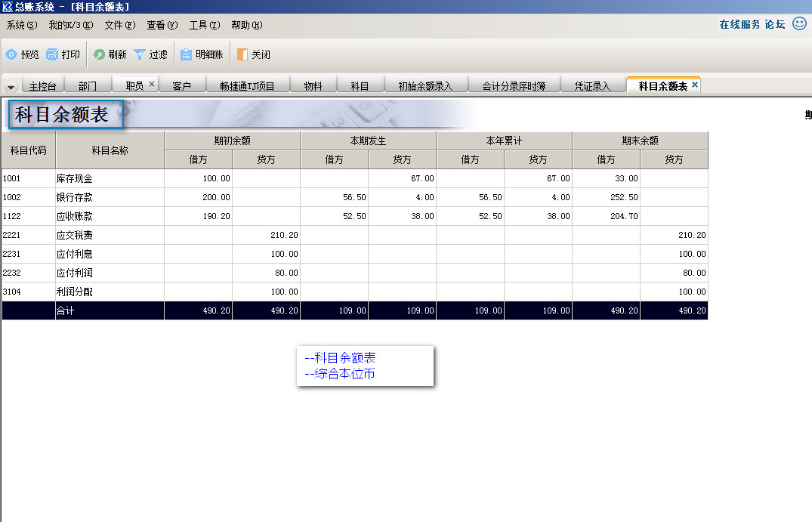812x522 pixels.
Task: Expand the tab list dropdown arrow
Action: tap(11, 86)
